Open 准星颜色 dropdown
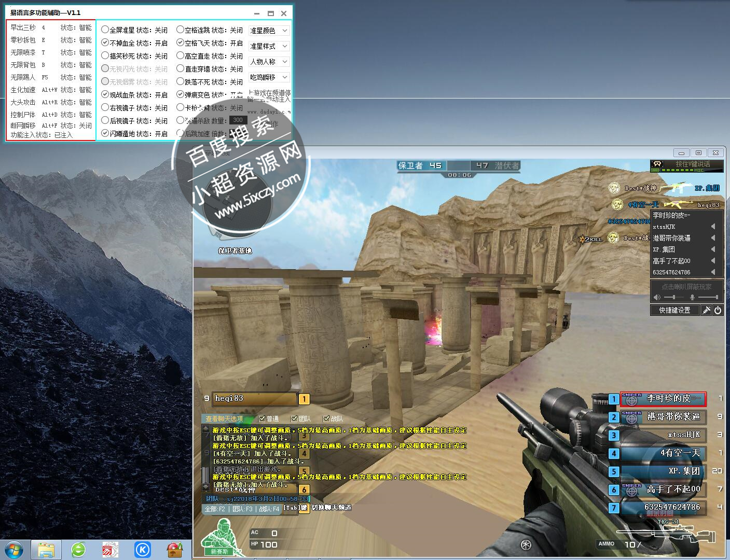The height and width of the screenshot is (560, 730). coord(269,31)
